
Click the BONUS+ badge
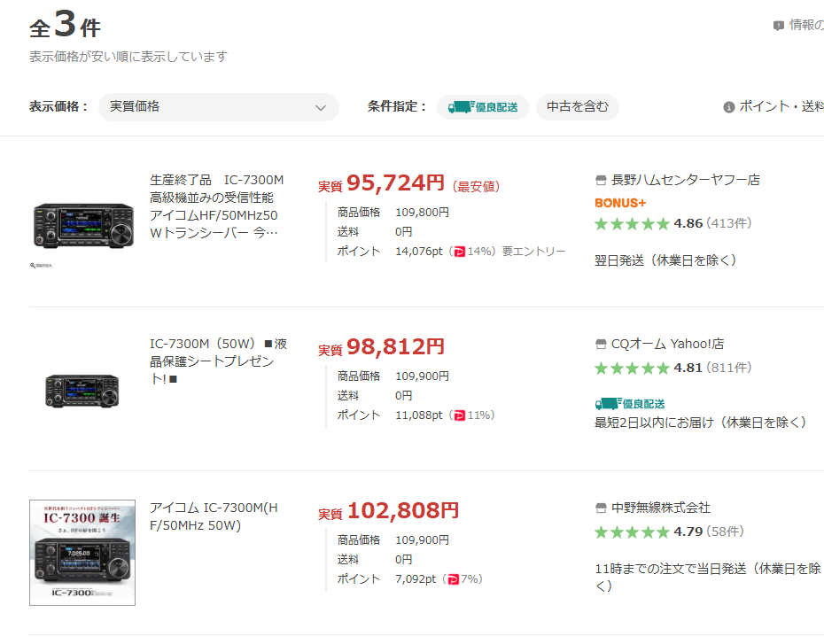point(620,203)
